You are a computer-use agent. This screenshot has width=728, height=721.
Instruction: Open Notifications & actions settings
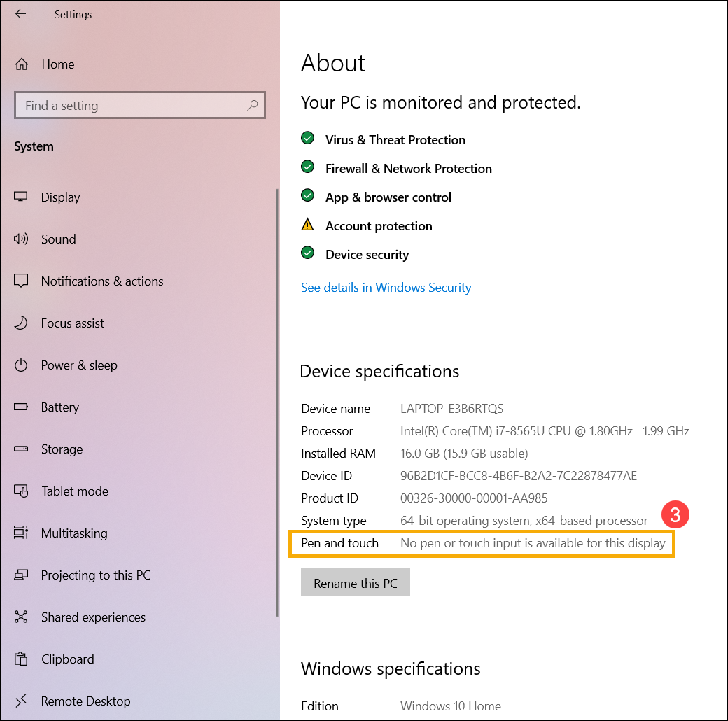coord(102,281)
